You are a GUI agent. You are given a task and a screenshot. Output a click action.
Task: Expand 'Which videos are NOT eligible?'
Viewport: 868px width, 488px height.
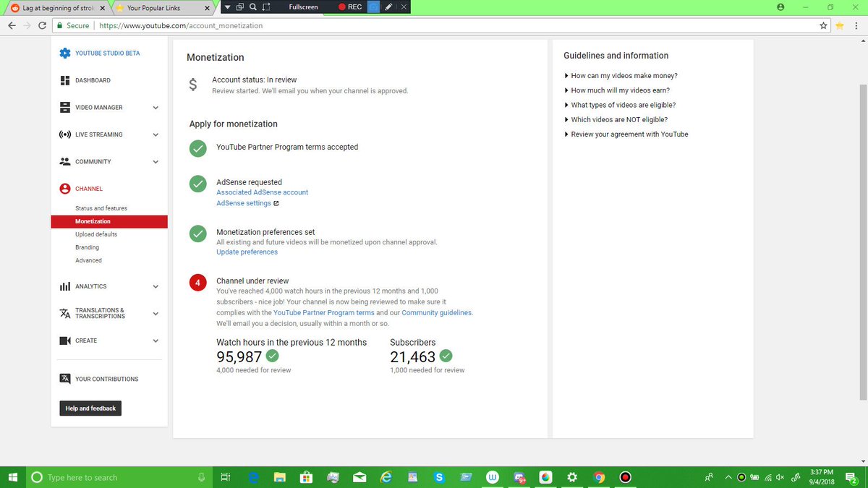click(616, 119)
